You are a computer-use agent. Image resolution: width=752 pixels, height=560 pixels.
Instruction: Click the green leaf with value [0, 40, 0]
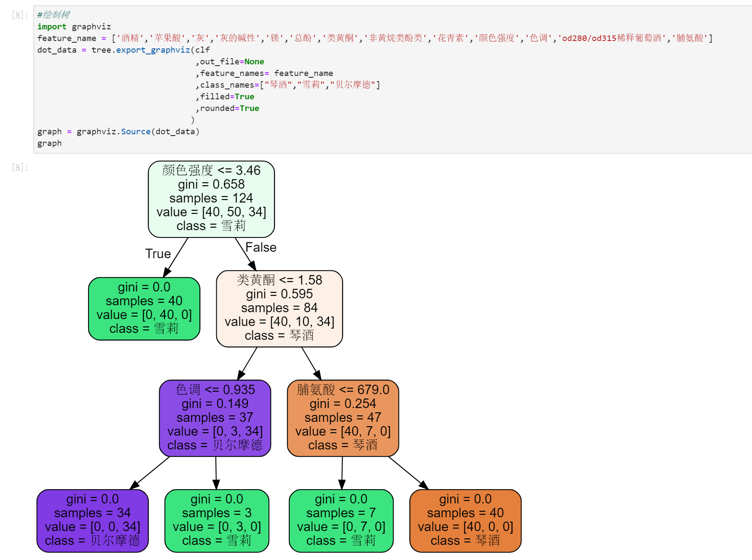point(144,308)
